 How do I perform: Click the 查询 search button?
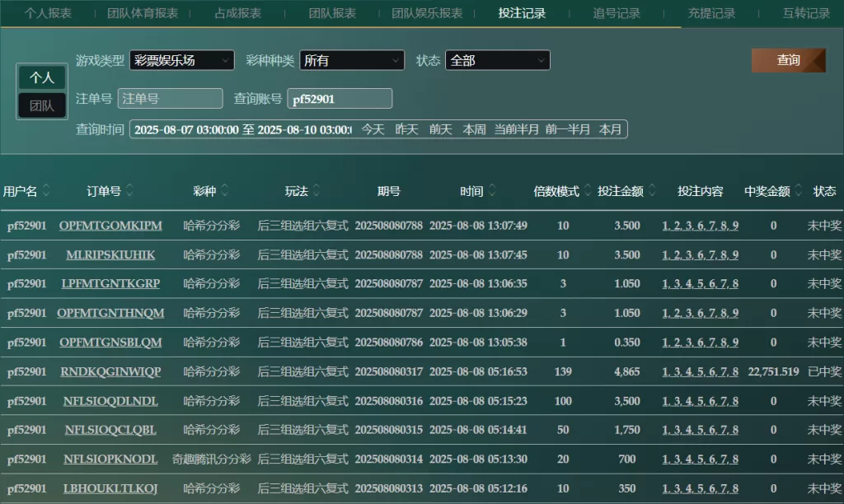tap(788, 60)
